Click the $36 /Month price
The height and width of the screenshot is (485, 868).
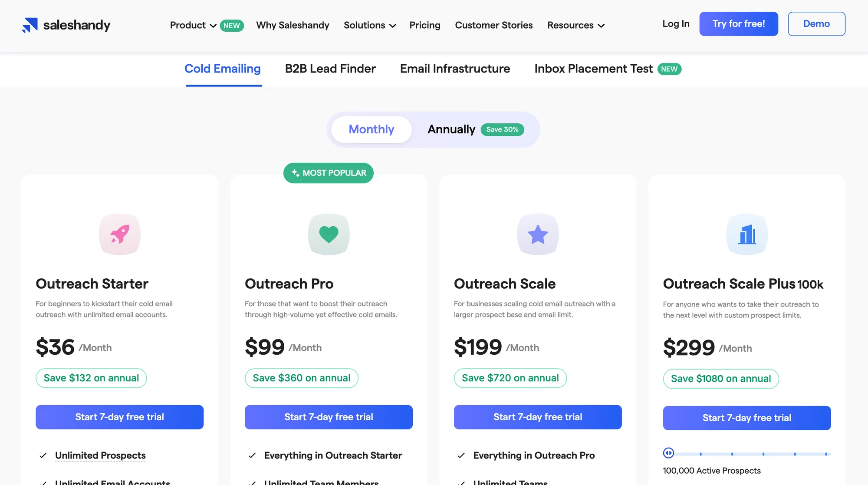click(74, 347)
